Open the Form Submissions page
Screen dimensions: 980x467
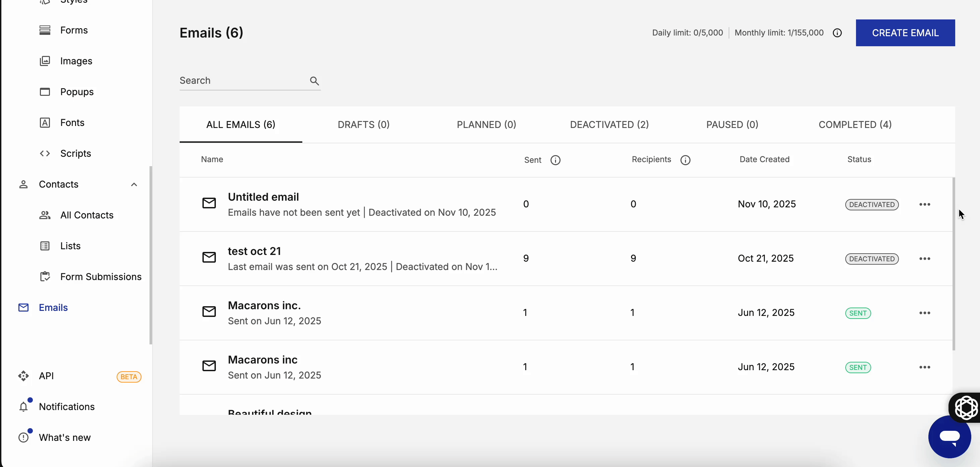pos(101,276)
